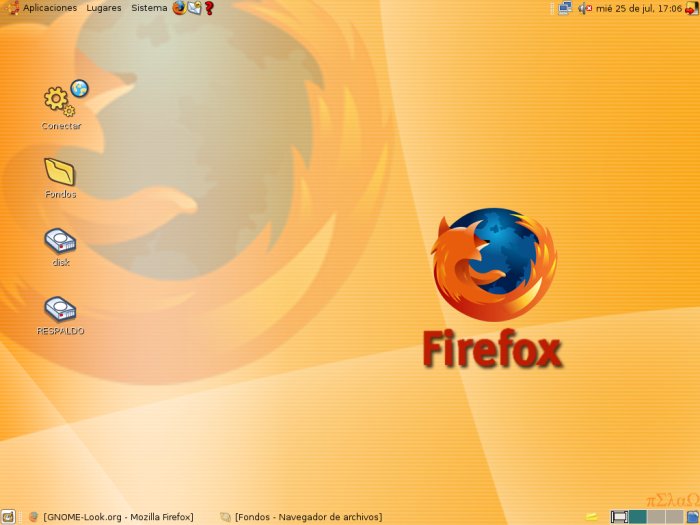The height and width of the screenshot is (525, 700).
Task: Select the RESPALDO drive desktop icon
Action: [x=60, y=315]
